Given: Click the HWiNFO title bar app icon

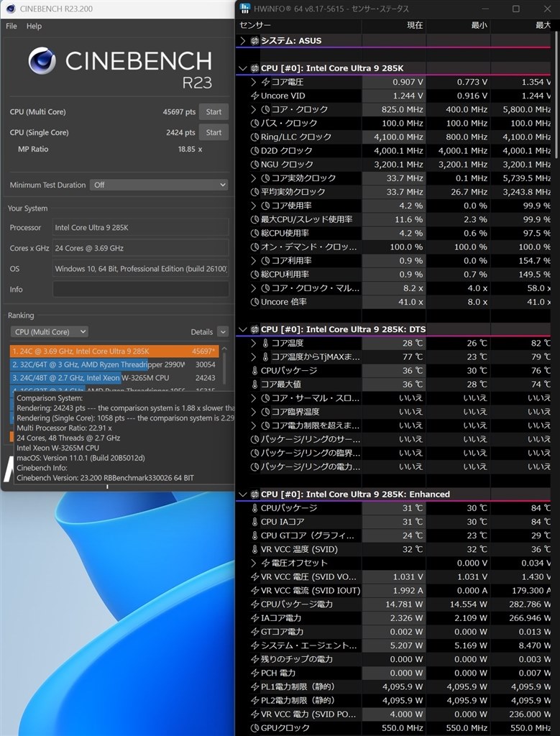Looking at the screenshot, I should tap(244, 9).
